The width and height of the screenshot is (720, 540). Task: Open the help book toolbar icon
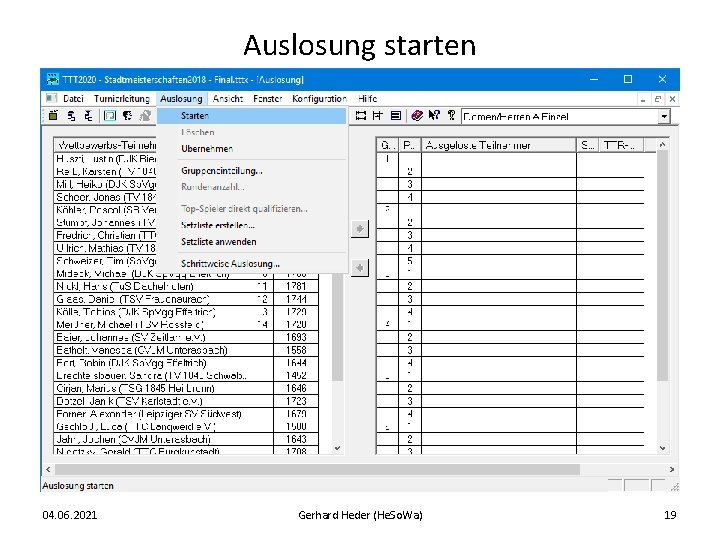click(x=416, y=116)
